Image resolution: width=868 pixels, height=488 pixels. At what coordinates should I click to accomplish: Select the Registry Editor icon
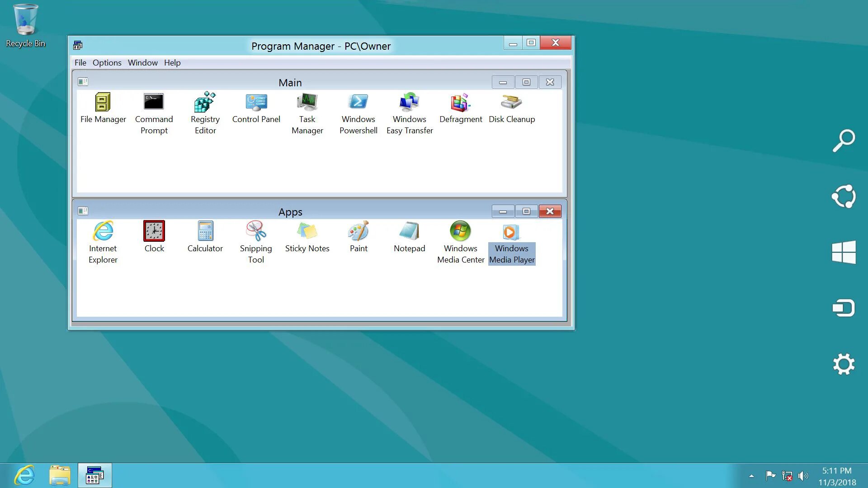click(x=205, y=103)
